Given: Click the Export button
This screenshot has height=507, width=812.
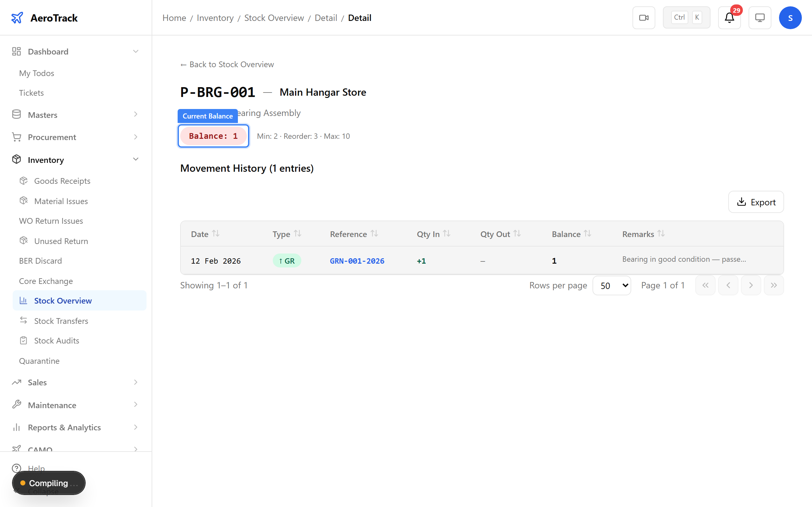Looking at the screenshot, I should [756, 202].
